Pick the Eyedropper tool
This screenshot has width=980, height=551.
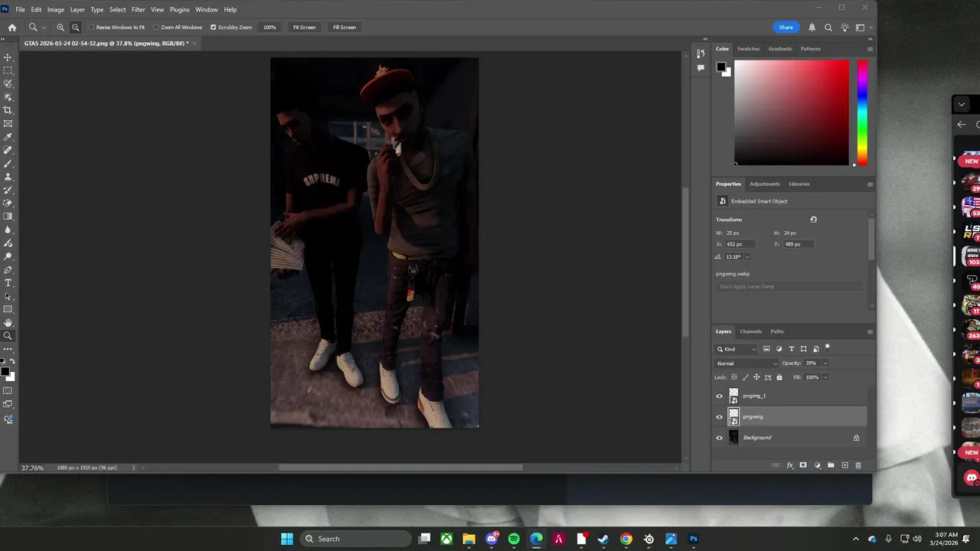pos(8,137)
